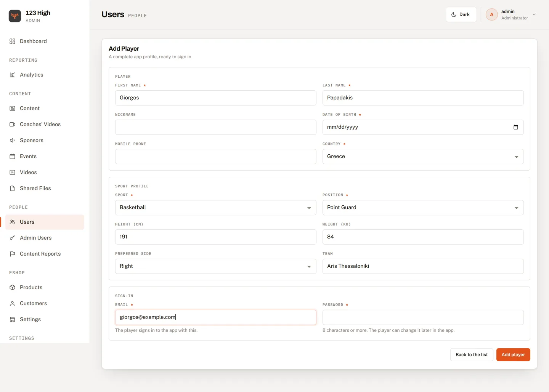Click the Weight (kg) field
Viewport: 549px width, 392px height.
click(x=423, y=237)
